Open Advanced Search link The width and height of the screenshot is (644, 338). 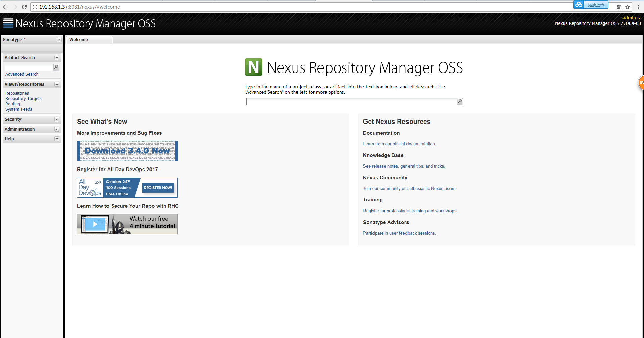22,74
